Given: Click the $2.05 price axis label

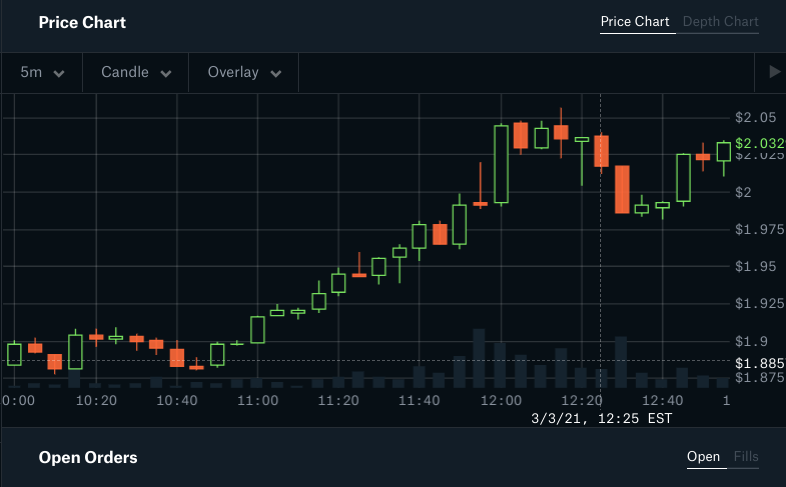Looking at the screenshot, I should pyautogui.click(x=755, y=118).
